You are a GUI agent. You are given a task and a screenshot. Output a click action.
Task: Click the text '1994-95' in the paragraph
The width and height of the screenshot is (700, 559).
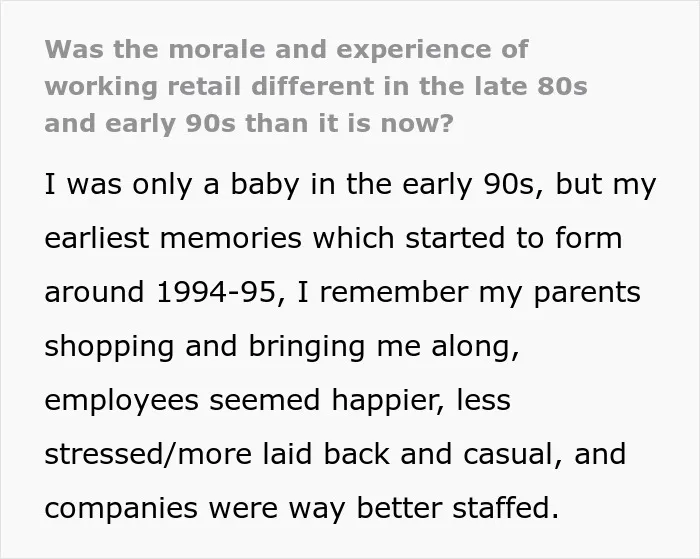(217, 292)
